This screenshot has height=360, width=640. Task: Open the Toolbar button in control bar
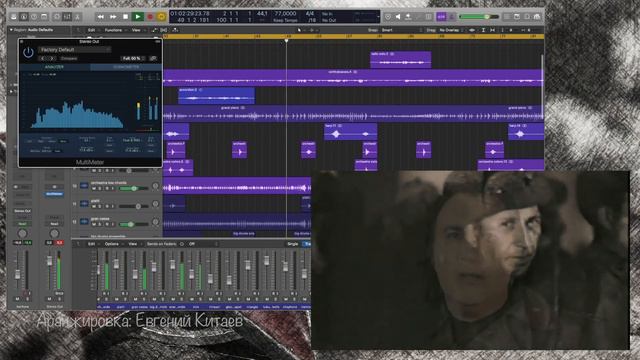click(x=44, y=17)
